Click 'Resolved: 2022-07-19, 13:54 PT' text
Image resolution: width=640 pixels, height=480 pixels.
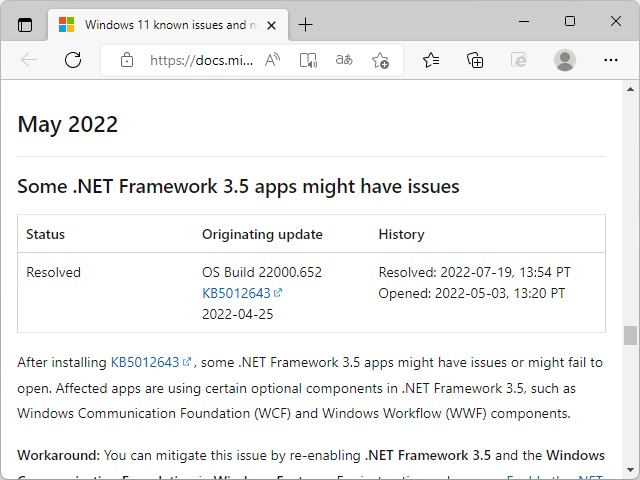[474, 272]
